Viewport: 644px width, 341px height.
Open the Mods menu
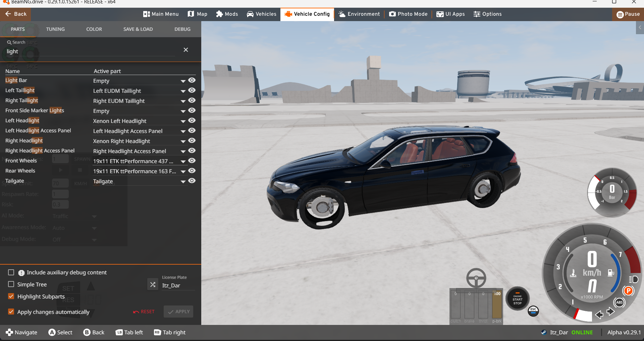pos(227,14)
